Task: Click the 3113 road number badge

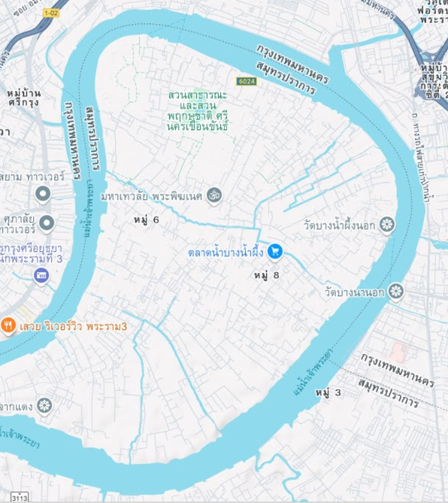Action: [x=19, y=498]
